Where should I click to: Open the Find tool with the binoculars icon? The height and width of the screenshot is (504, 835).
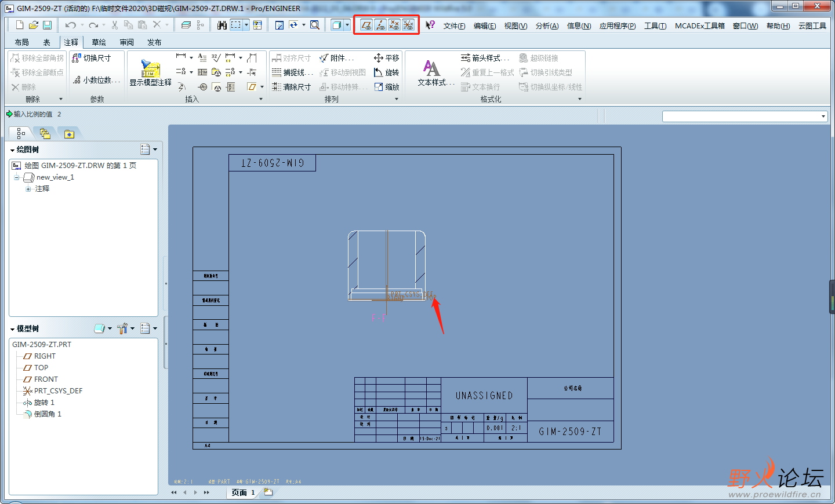click(222, 25)
